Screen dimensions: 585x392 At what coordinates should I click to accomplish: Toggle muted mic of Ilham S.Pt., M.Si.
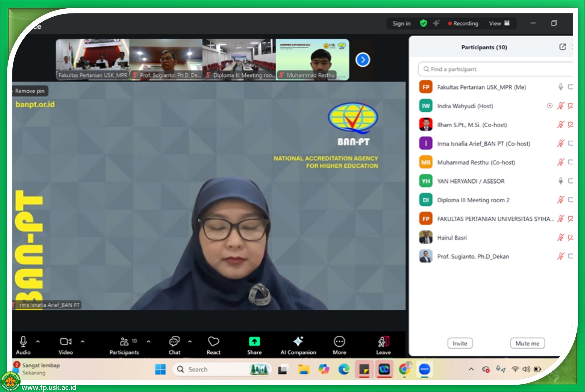(x=561, y=125)
